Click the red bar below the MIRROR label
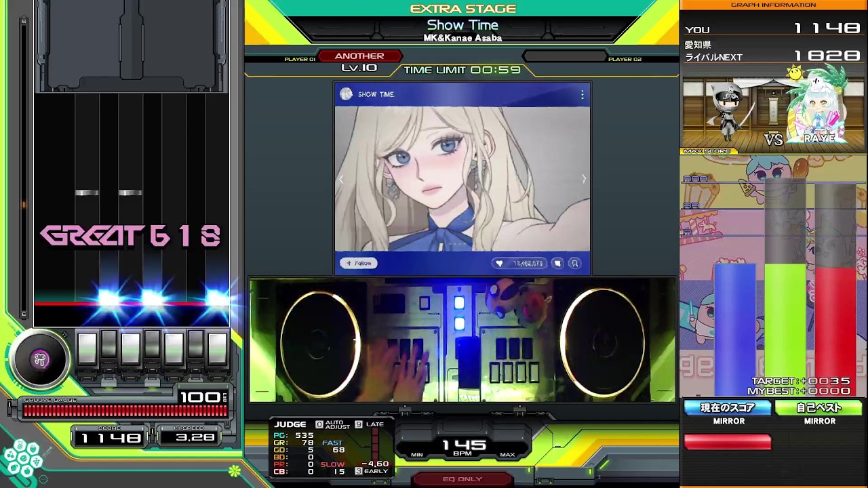The image size is (868, 488). click(x=728, y=443)
